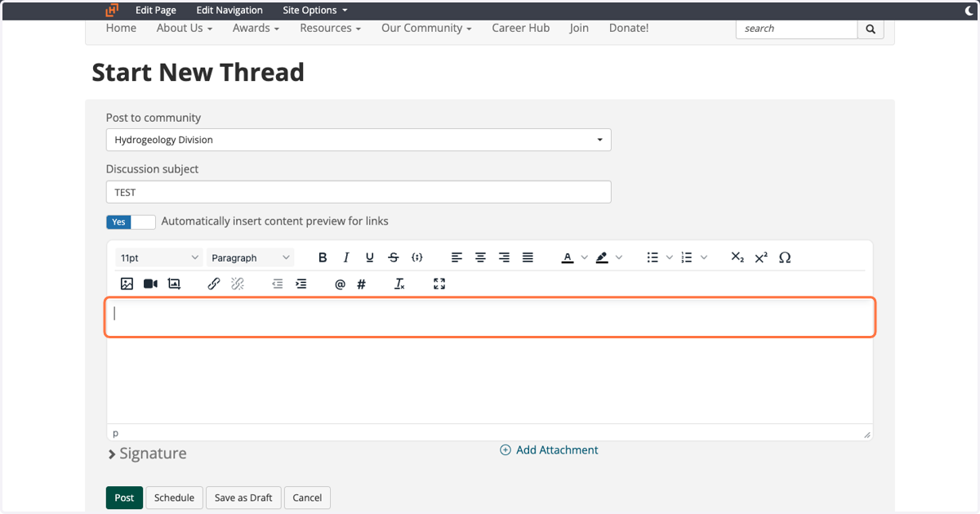Apply subscript formatting
This screenshot has height=514, width=980.
[737, 257]
